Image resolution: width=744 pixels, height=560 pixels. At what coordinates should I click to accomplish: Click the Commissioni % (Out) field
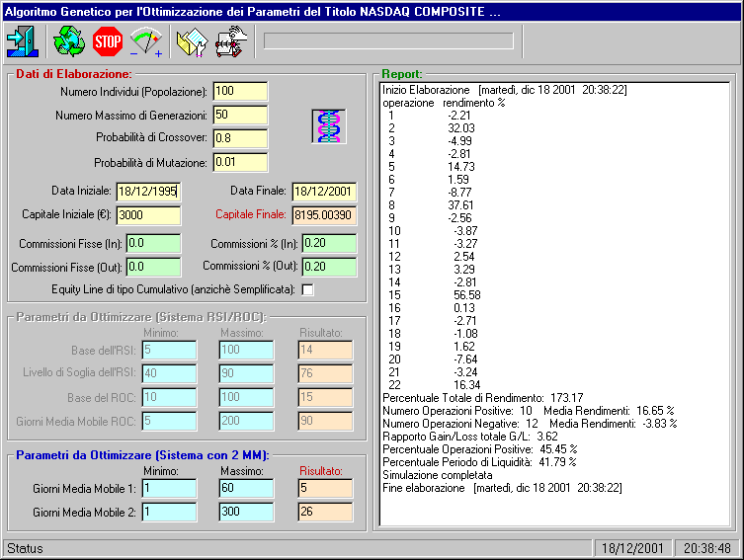tap(330, 267)
